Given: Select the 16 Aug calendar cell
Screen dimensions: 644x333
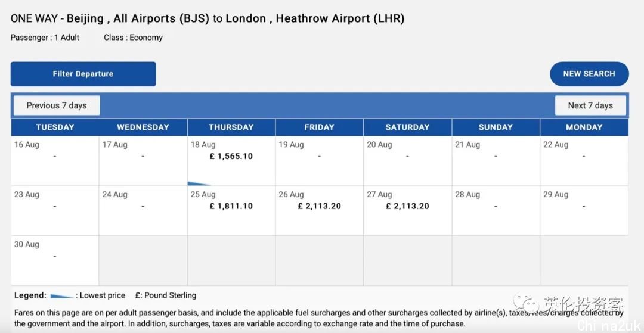Looking at the screenshot, I should click(x=55, y=161).
